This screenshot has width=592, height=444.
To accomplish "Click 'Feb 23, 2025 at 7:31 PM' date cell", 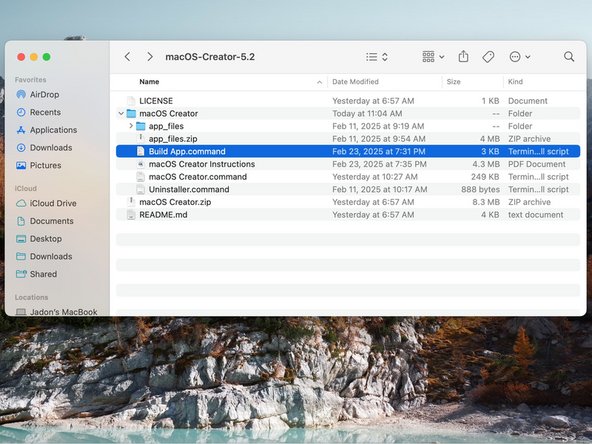I will tap(379, 151).
